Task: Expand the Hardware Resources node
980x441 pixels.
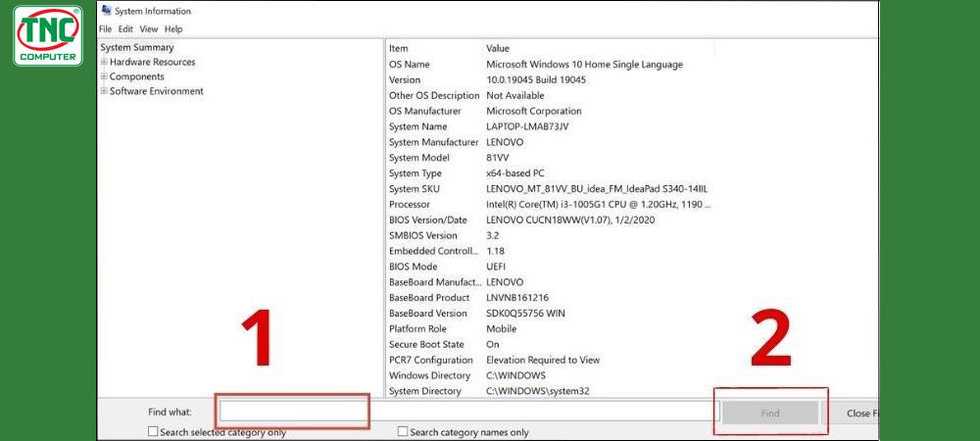Action: 104,62
